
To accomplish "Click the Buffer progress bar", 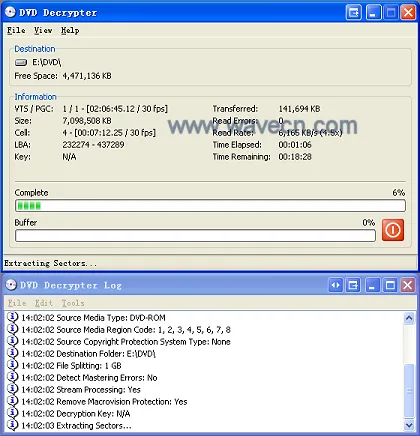I will click(195, 236).
